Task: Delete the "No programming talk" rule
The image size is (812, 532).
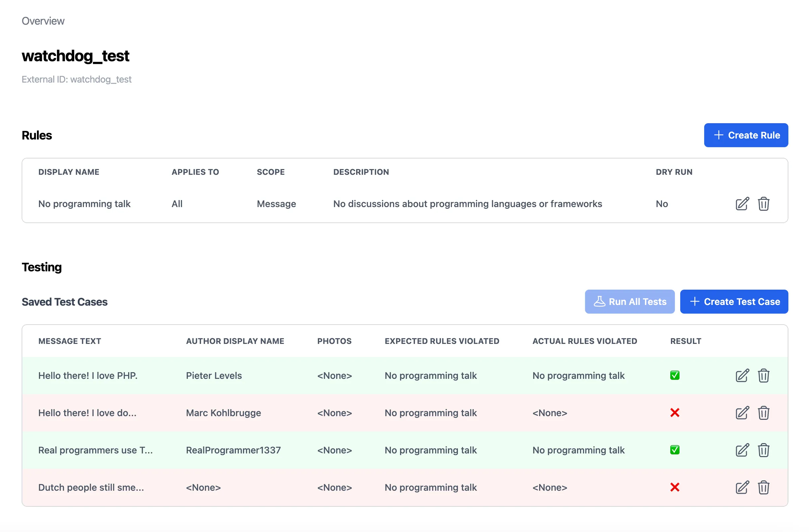Action: (764, 204)
